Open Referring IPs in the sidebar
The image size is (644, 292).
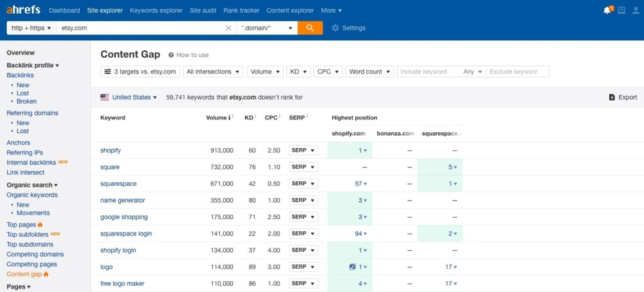25,153
